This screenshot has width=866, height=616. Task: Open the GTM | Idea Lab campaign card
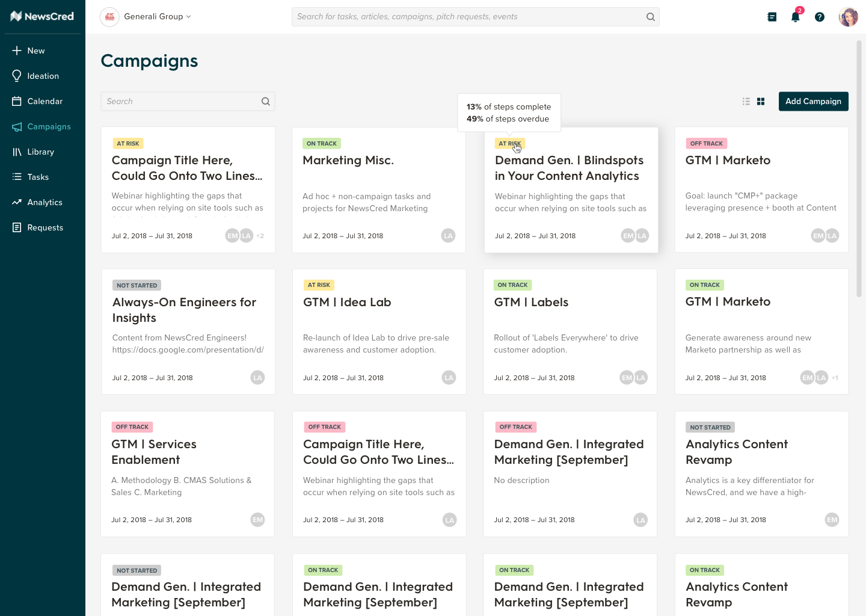(x=347, y=303)
